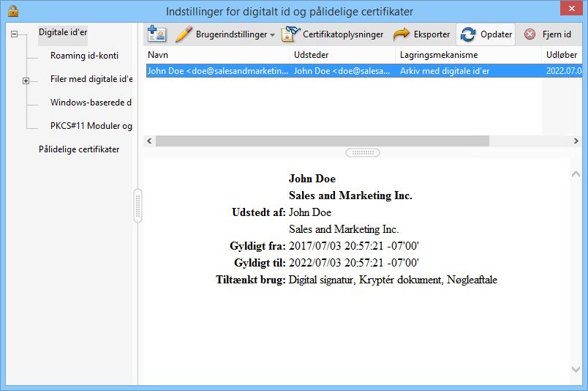Select PKCS#11 Moduler tree item
The width and height of the screenshot is (588, 391).
[91, 125]
